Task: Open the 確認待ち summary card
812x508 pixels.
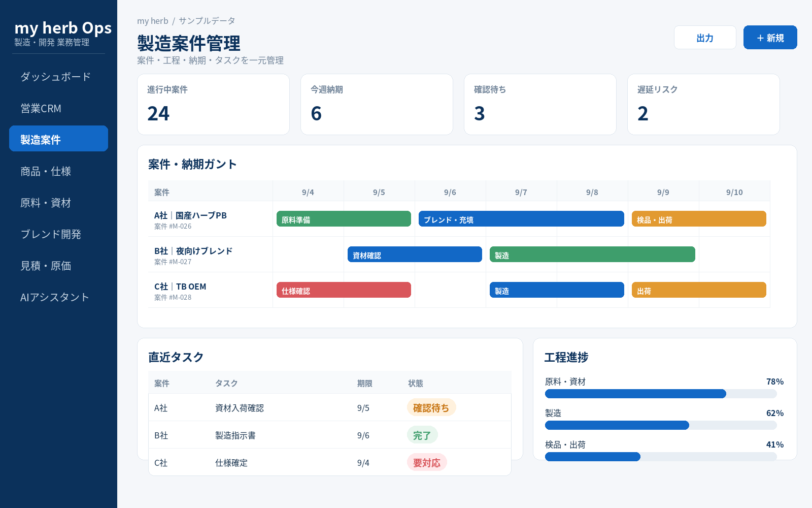Action: coord(540,105)
